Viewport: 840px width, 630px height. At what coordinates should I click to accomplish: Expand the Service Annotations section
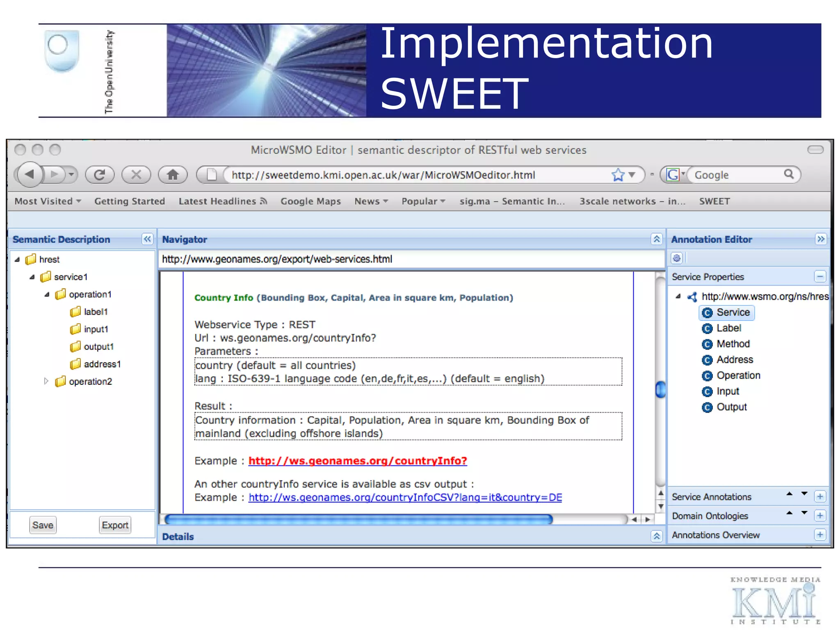(820, 497)
